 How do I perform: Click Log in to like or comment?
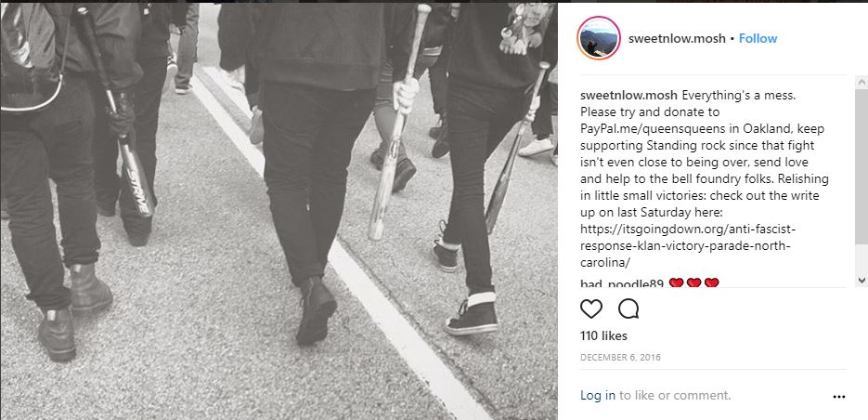597,396
